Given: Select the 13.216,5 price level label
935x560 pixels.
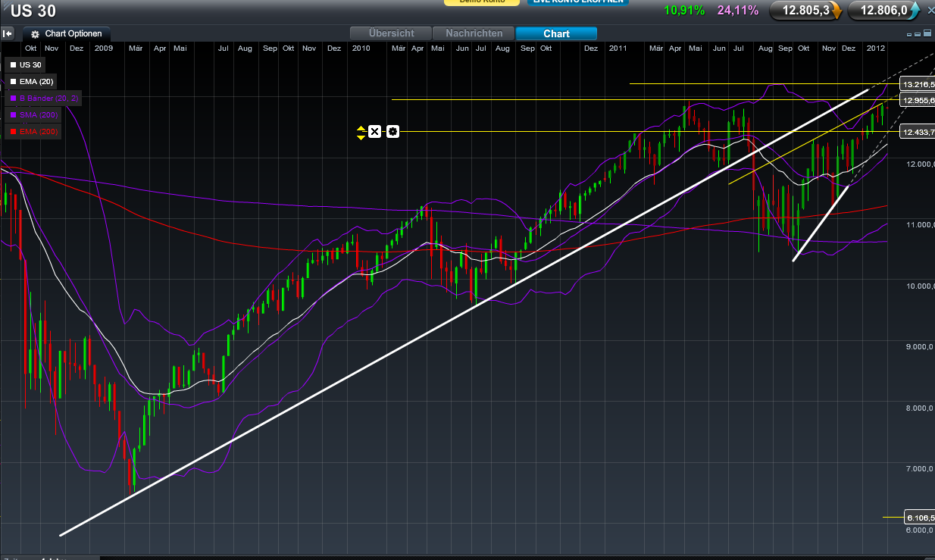Looking at the screenshot, I should coord(917,83).
